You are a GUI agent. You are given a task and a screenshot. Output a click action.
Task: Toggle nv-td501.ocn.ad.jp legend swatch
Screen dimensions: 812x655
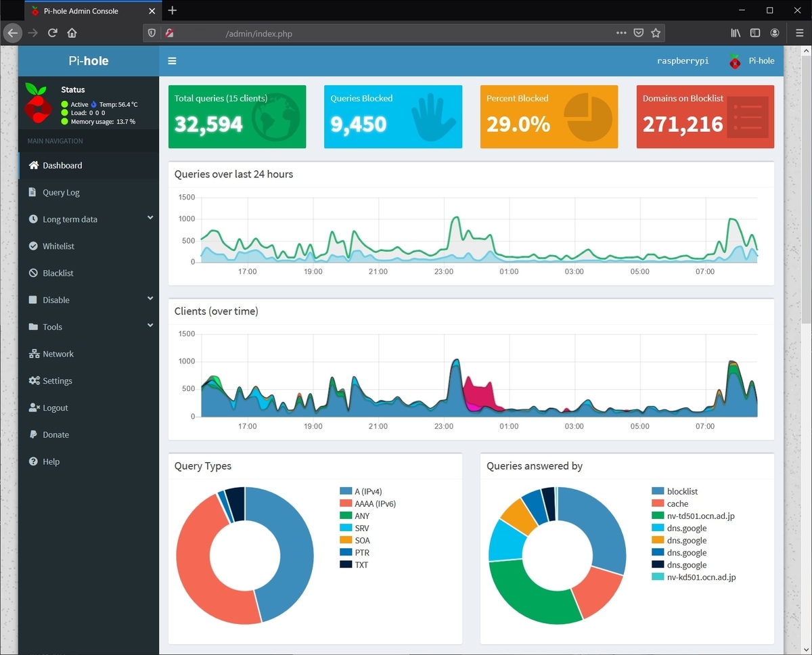click(x=658, y=516)
